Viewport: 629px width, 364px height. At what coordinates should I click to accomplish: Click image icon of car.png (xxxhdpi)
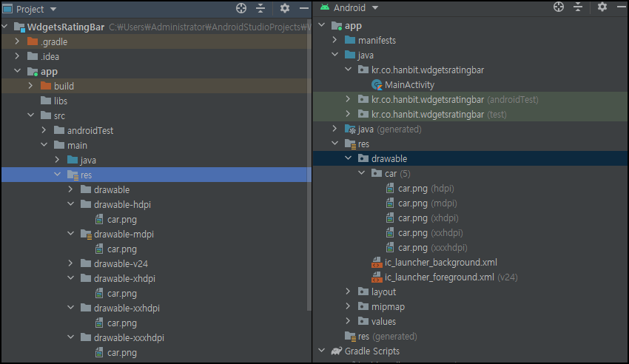[389, 248]
